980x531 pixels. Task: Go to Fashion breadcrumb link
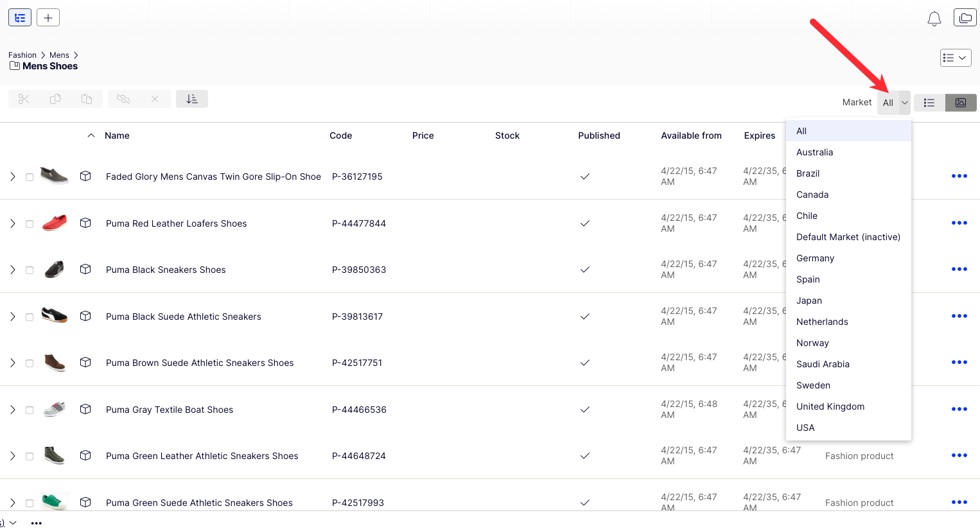pyautogui.click(x=22, y=55)
